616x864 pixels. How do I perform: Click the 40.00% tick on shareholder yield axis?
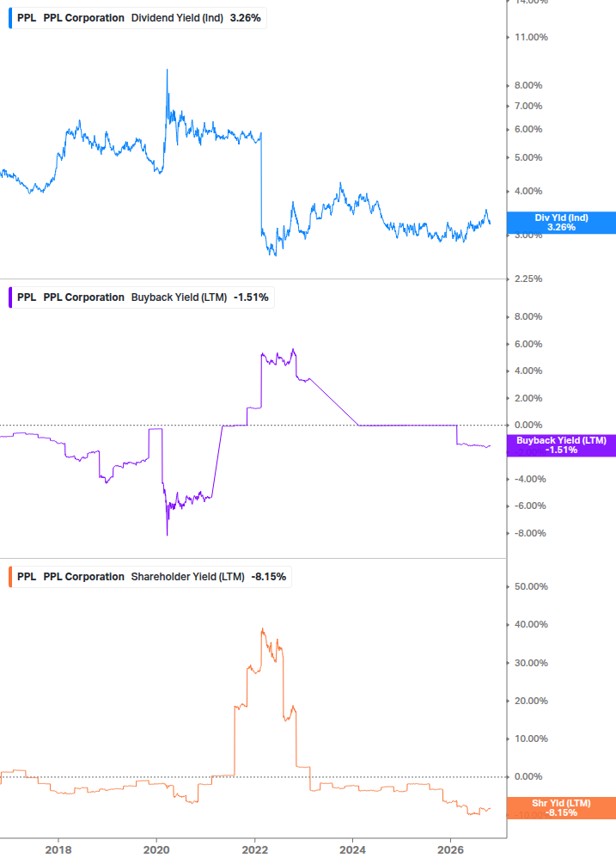click(x=531, y=625)
